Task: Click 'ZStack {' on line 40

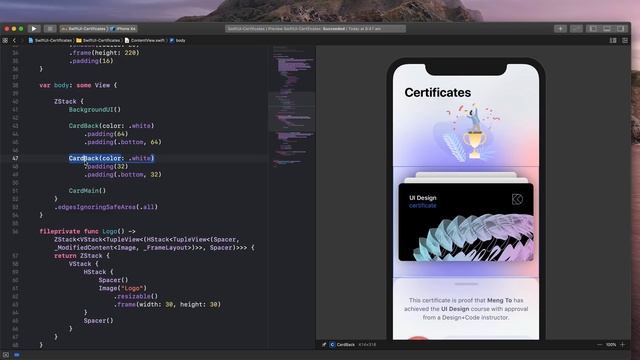Action: click(x=69, y=101)
